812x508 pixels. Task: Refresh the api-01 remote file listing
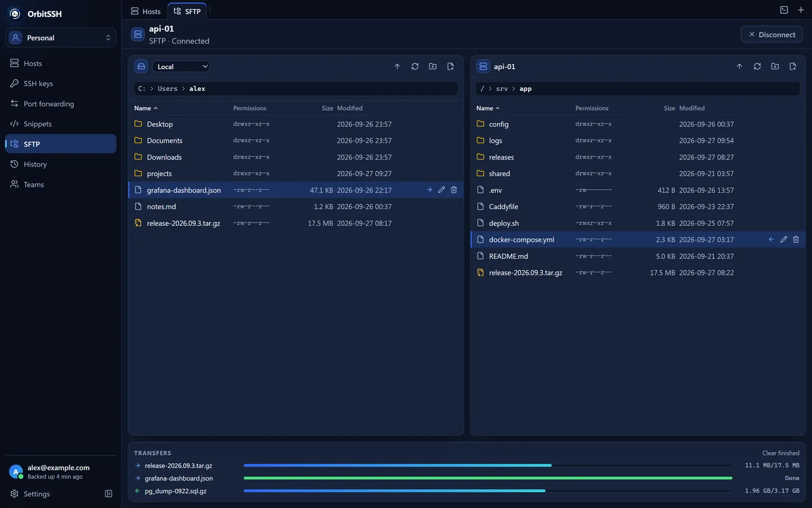pos(757,67)
